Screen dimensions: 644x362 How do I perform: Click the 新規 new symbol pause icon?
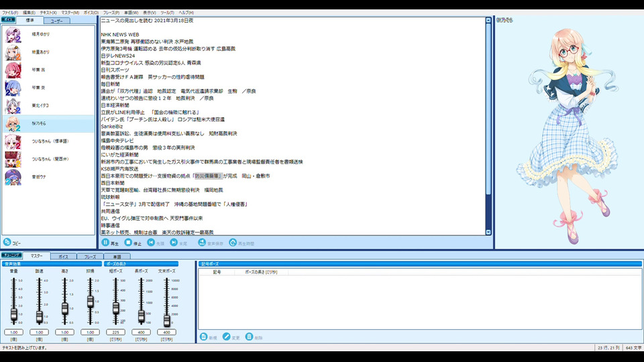pyautogui.click(x=204, y=337)
